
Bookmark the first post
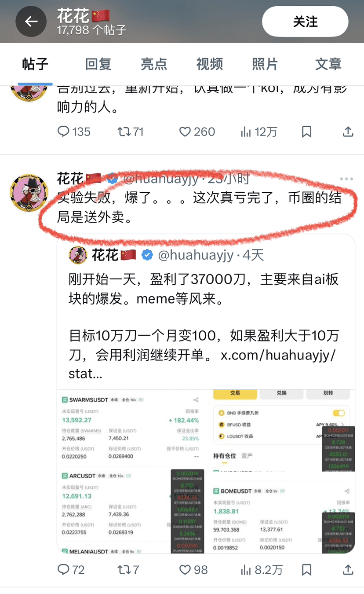coord(306,132)
